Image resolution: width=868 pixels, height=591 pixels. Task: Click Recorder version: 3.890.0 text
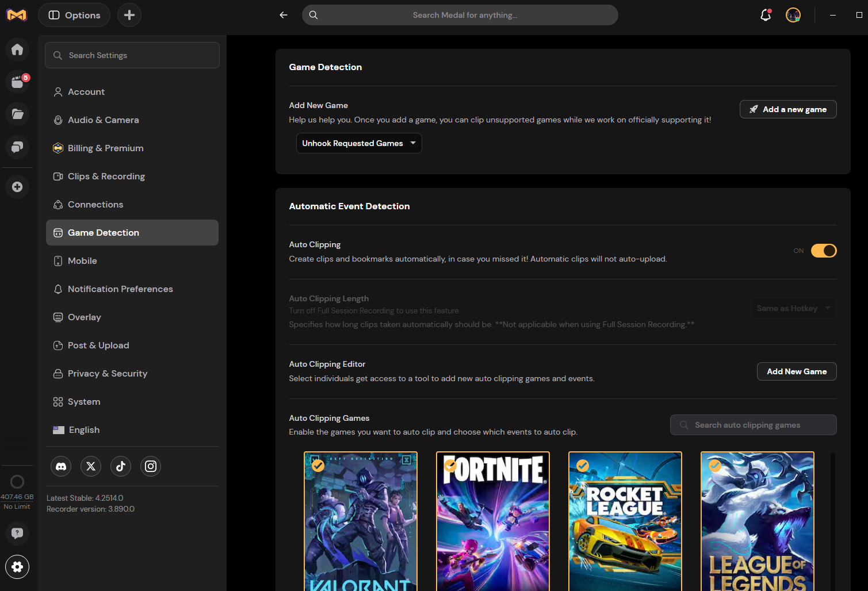pos(90,509)
